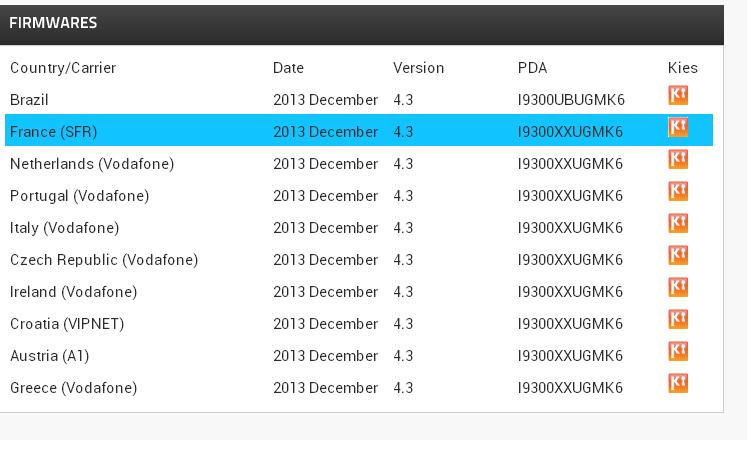Choose the Austria (A1) firmware entry

(359, 355)
